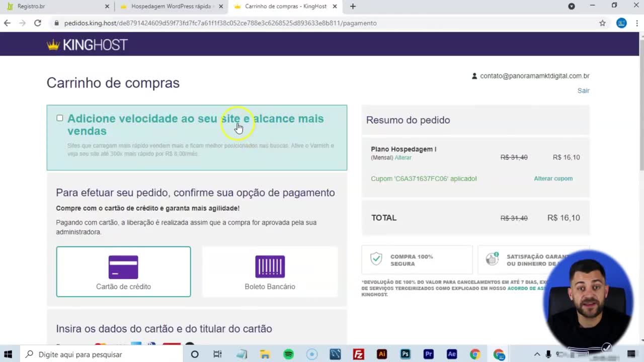Viewport: 644px width, 362px height.
Task: Open Adobe Illustrator from the taskbar
Action: click(382, 354)
